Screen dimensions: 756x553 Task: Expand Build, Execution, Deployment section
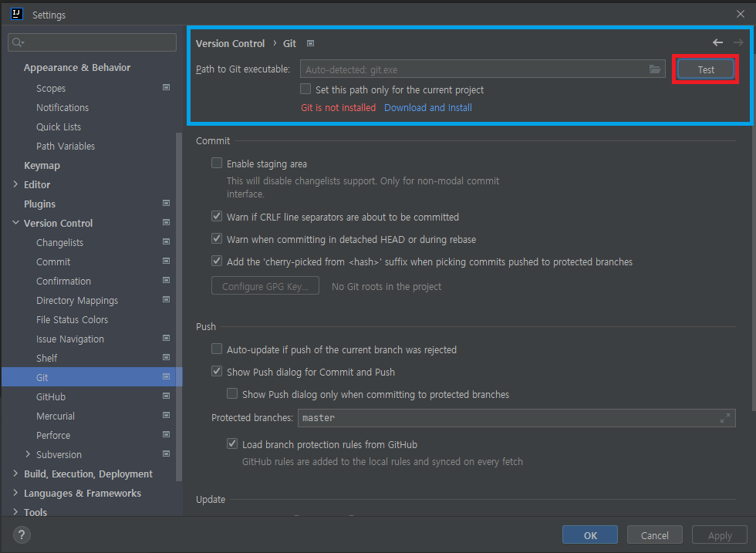[15, 474]
